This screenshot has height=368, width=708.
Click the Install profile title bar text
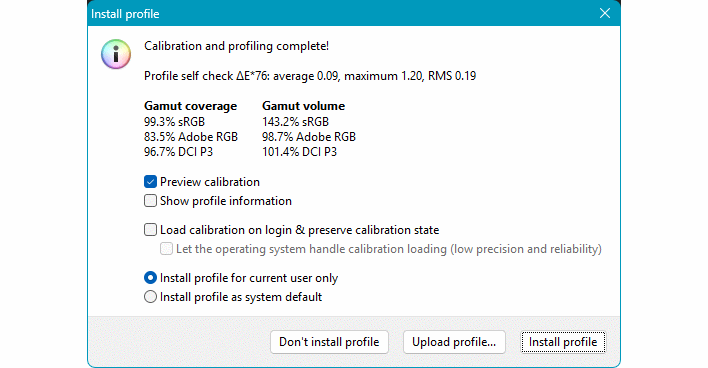[125, 14]
